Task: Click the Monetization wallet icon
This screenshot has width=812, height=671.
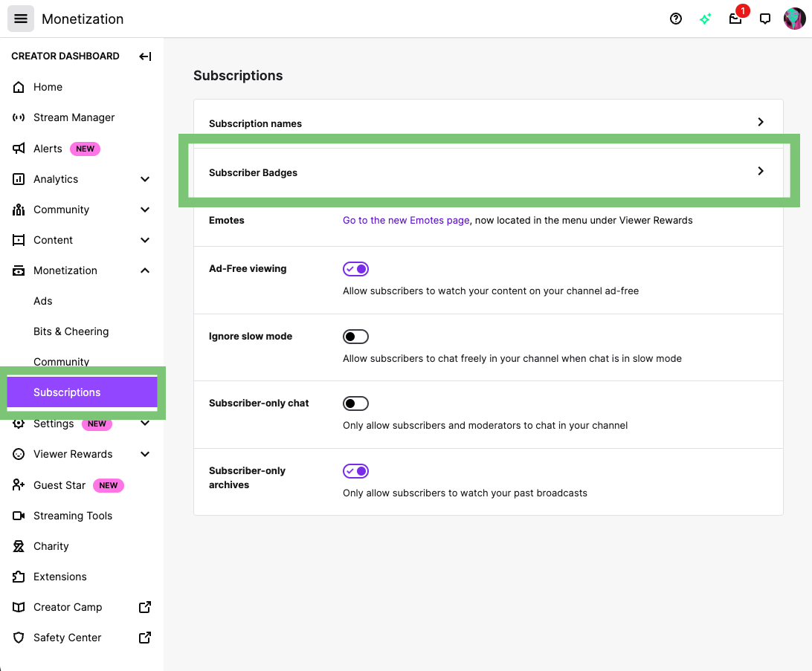Action: [19, 270]
